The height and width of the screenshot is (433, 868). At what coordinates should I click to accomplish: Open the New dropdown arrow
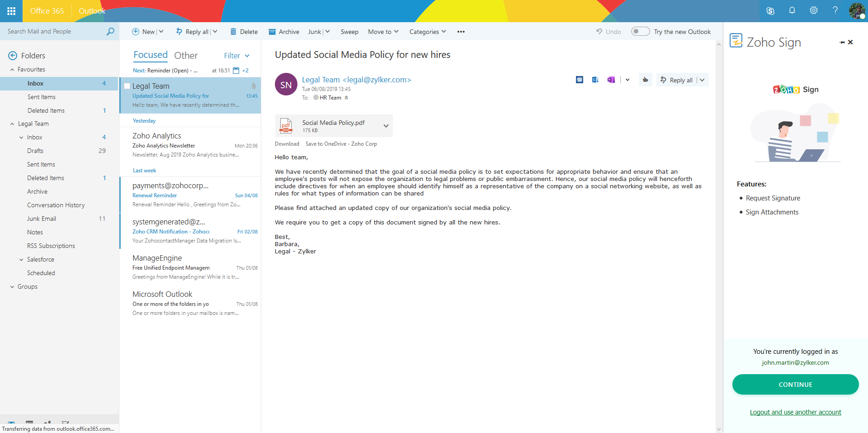click(161, 32)
